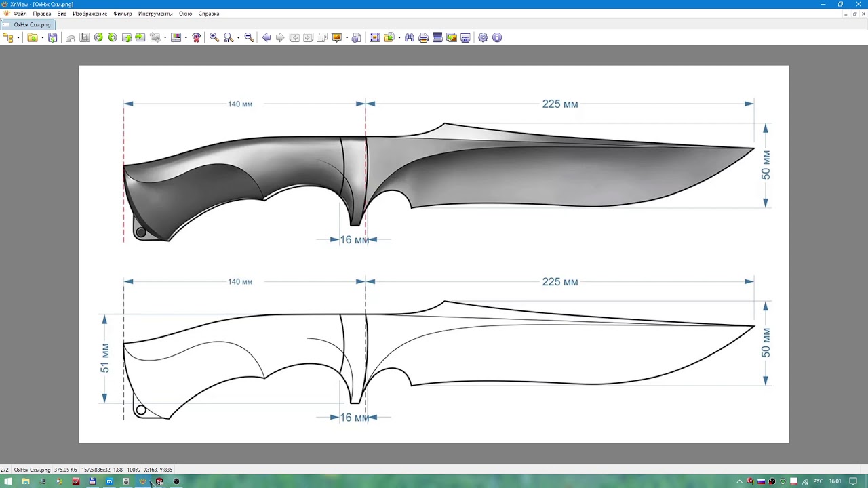Viewport: 868px width, 488px height.
Task: Go to next image with right arrow
Action: [280, 38]
